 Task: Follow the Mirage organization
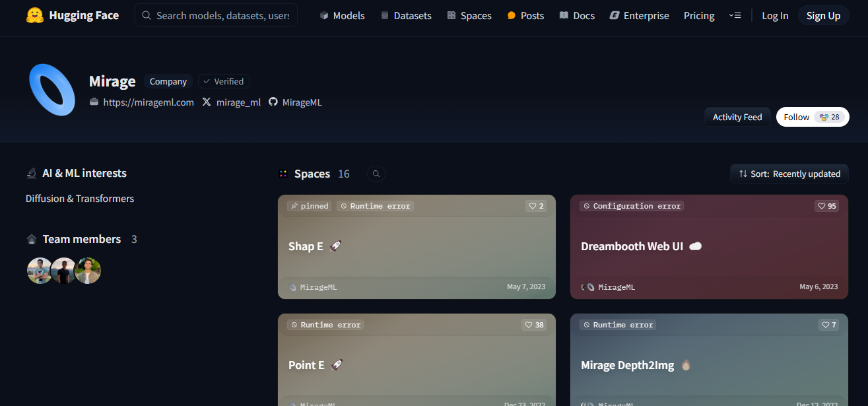click(813, 117)
